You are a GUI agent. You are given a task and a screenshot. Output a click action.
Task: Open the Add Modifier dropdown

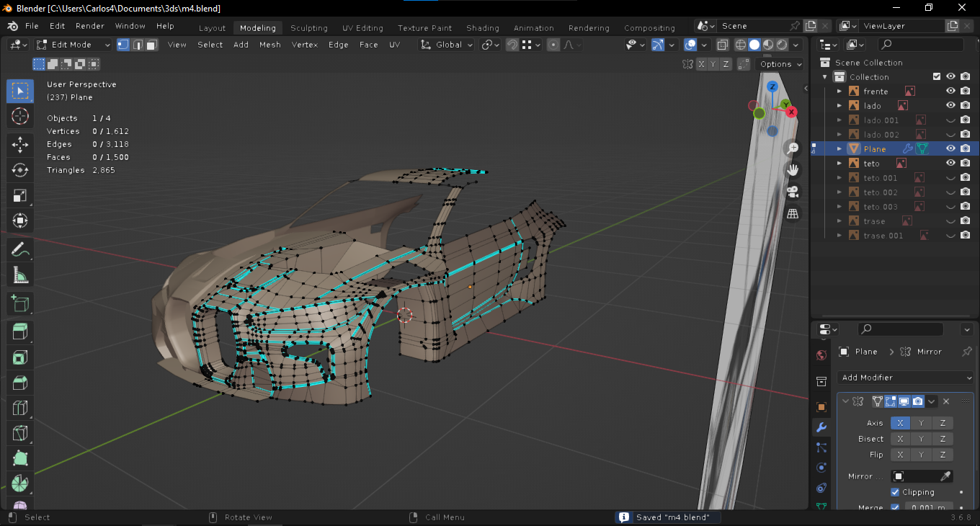pos(905,378)
